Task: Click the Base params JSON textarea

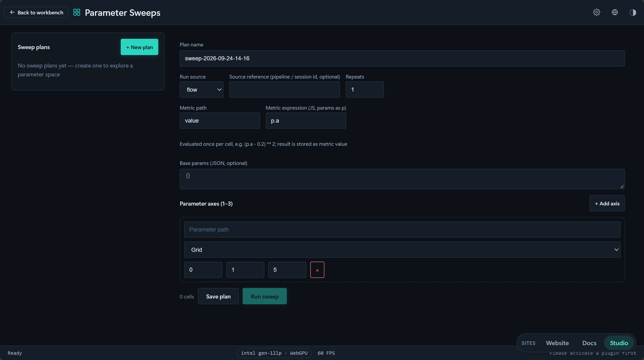Action: (402, 179)
